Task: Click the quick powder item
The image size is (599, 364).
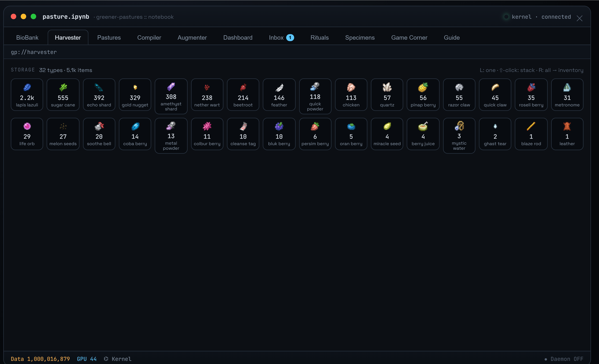Action: pyautogui.click(x=315, y=96)
